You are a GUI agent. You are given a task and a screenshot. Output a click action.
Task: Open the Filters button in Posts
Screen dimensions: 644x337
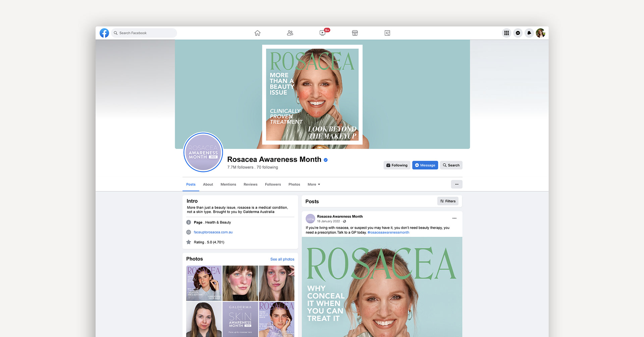[x=448, y=201]
